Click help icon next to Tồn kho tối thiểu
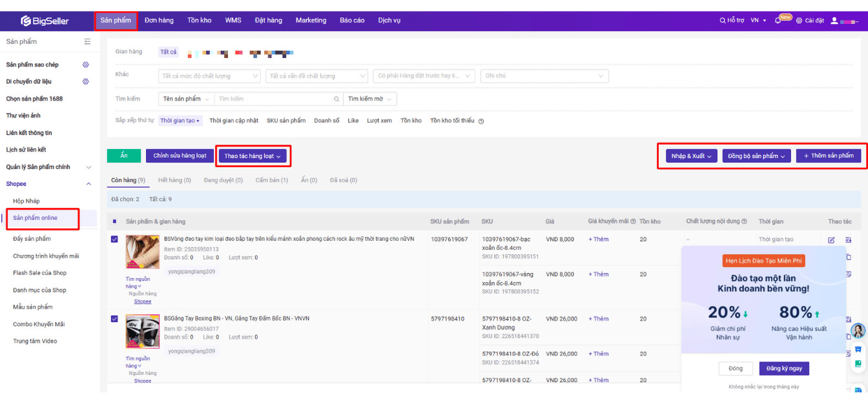868x404 pixels. pyautogui.click(x=481, y=121)
